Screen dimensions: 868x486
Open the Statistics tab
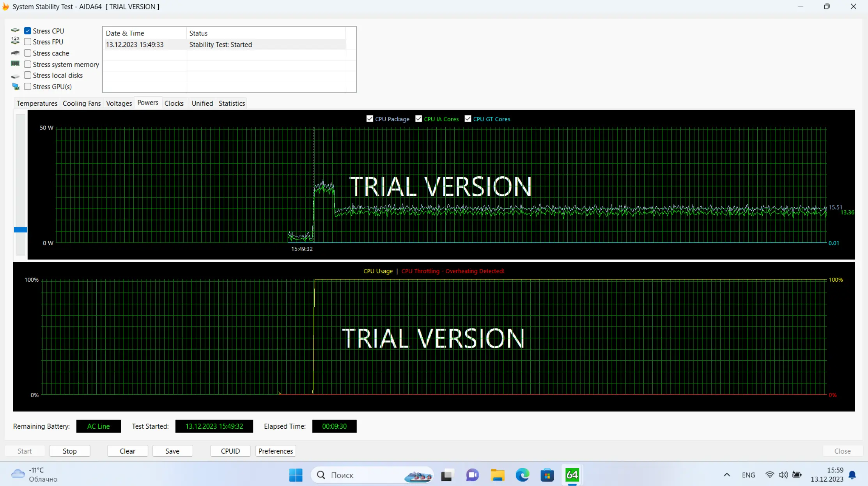[x=232, y=103]
